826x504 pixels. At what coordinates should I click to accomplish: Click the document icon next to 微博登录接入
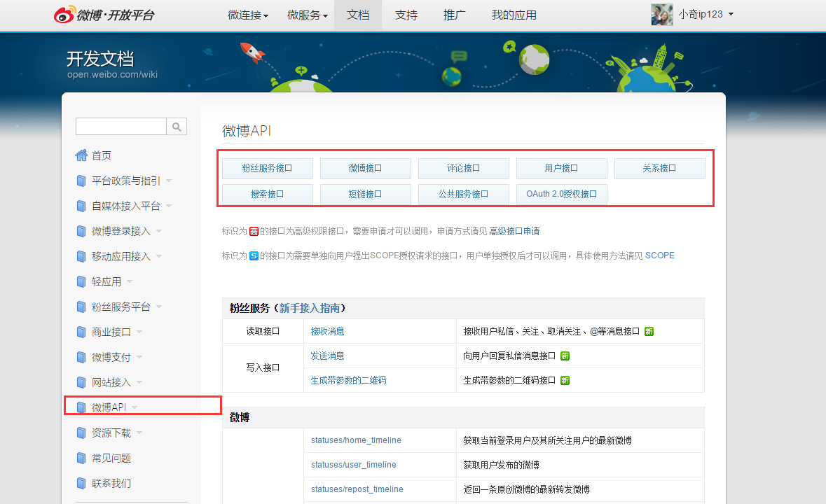click(x=81, y=231)
